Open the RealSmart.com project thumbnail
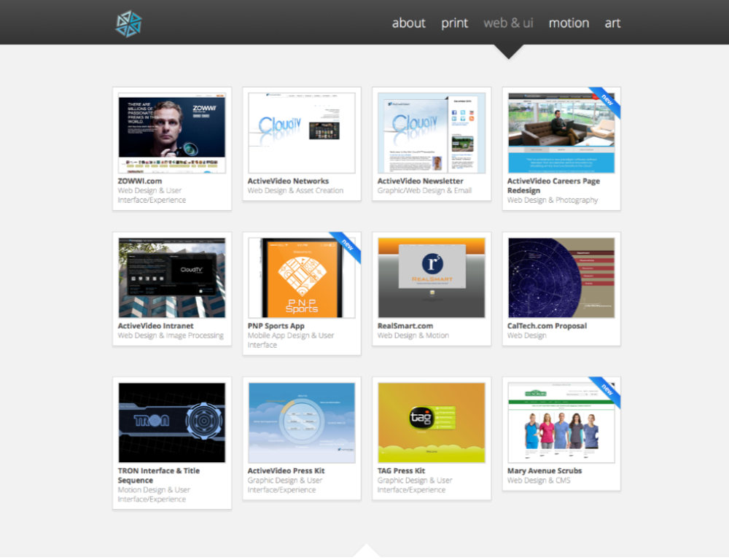 click(x=432, y=278)
